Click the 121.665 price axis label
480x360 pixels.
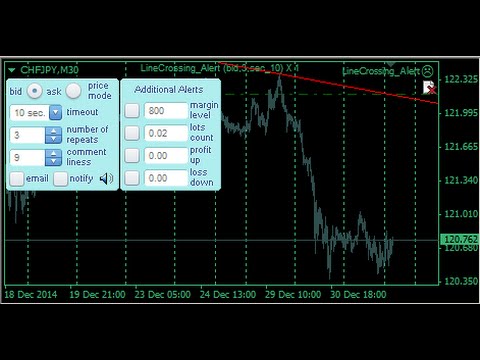(461, 146)
